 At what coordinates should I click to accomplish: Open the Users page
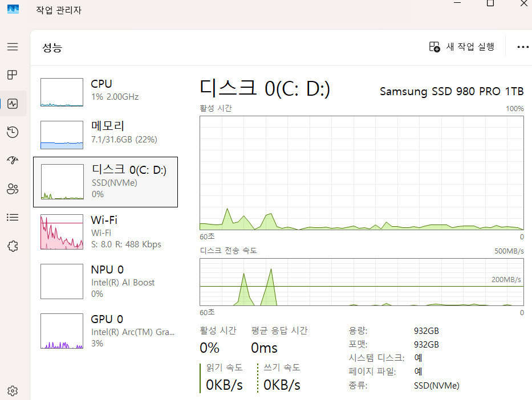tap(13, 189)
